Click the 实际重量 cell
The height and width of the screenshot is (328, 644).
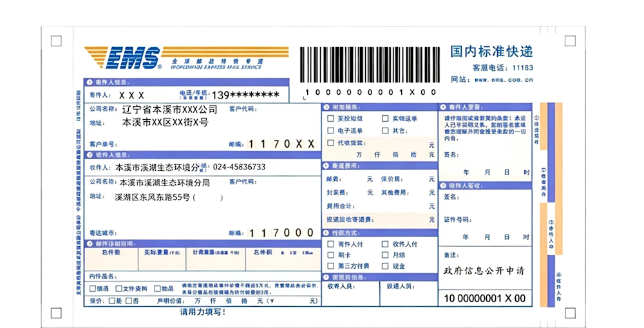(x=162, y=259)
